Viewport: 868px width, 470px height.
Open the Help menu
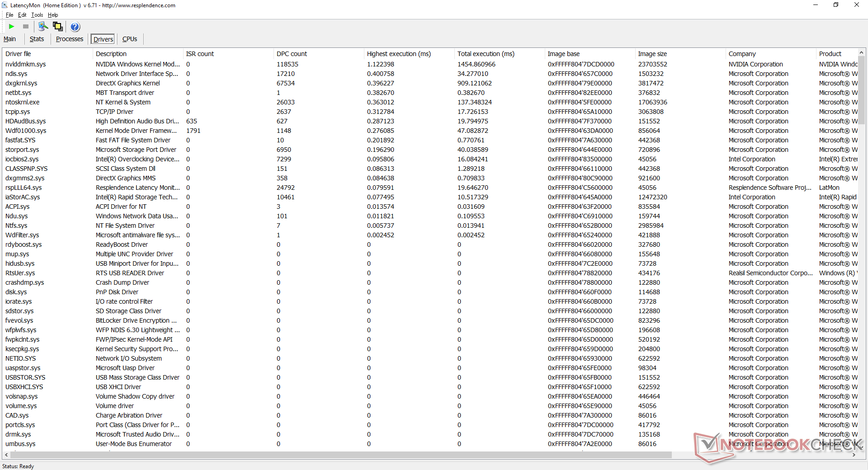(x=53, y=15)
